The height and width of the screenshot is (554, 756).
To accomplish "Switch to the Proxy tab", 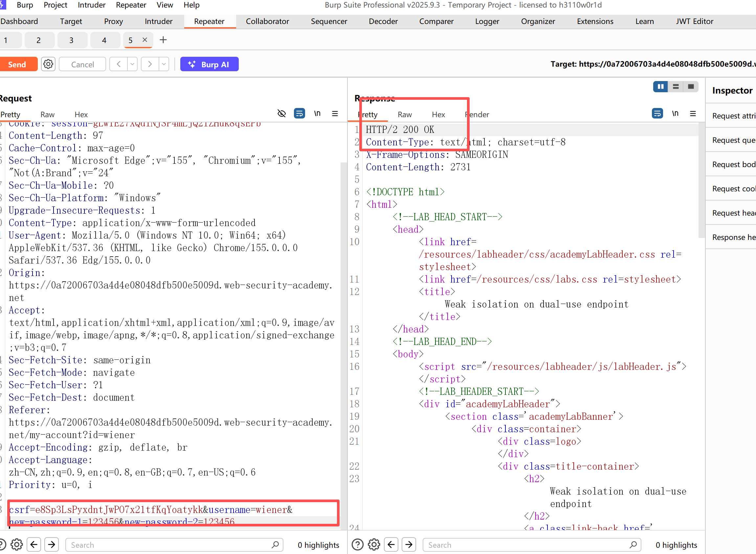I will 113,21.
